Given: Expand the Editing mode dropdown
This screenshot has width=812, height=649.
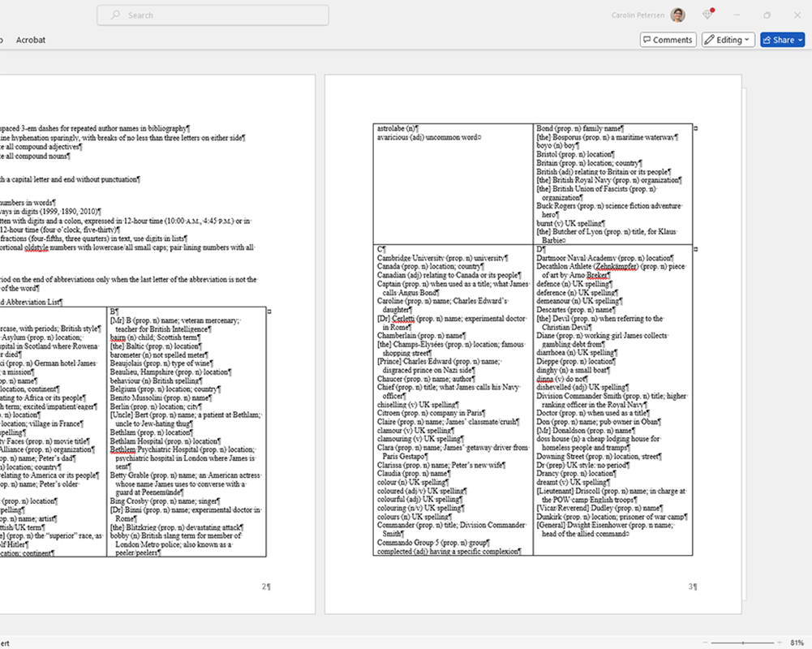Looking at the screenshot, I should pyautogui.click(x=728, y=40).
